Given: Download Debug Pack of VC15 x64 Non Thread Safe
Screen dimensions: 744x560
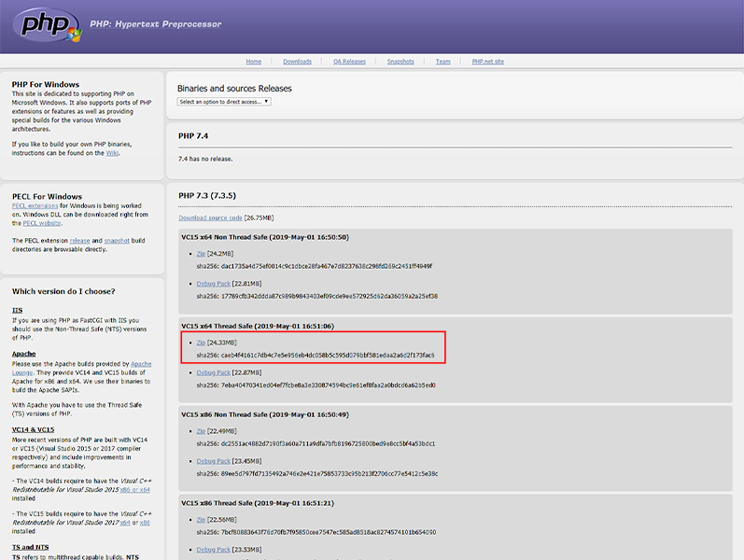Looking at the screenshot, I should click(214, 284).
